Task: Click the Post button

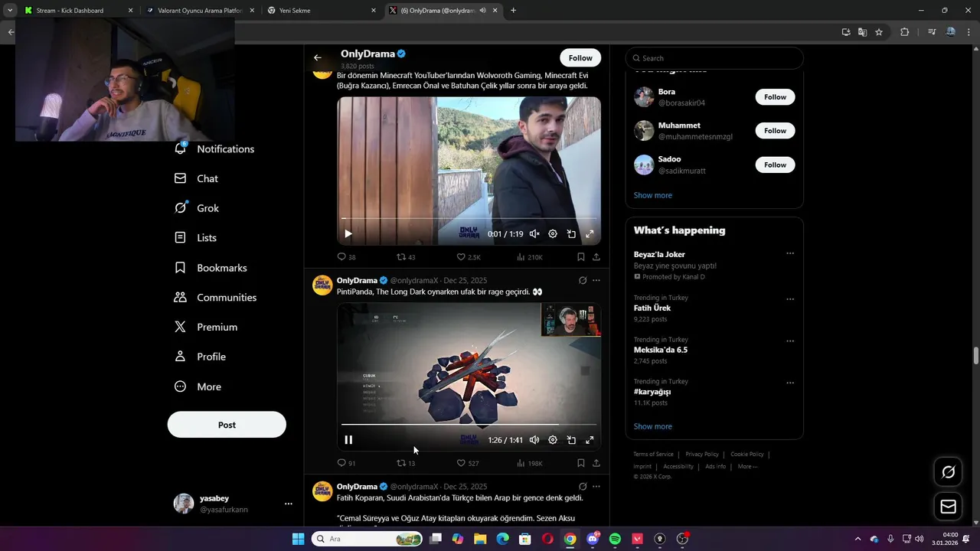Action: pyautogui.click(x=227, y=425)
